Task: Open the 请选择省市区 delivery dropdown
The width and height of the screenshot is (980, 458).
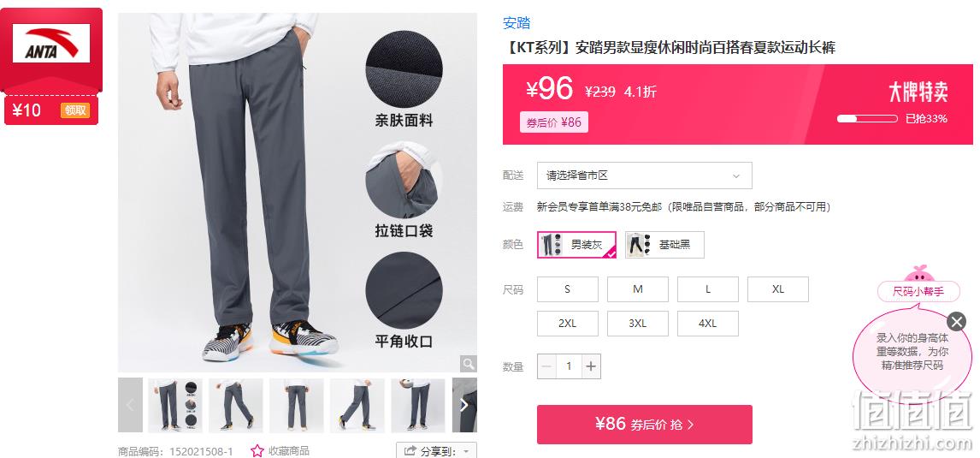Action: [645, 175]
